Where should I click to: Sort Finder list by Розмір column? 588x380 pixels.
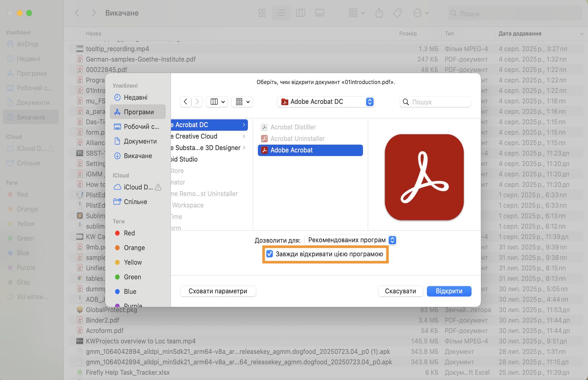coord(408,33)
